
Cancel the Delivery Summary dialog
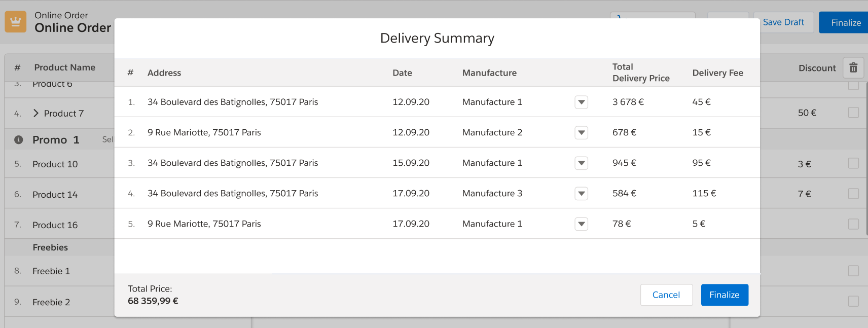pyautogui.click(x=666, y=295)
